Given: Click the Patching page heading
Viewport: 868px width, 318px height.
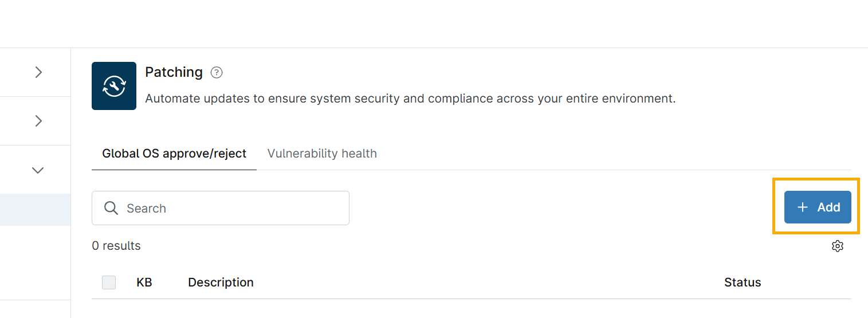Looking at the screenshot, I should 174,72.
